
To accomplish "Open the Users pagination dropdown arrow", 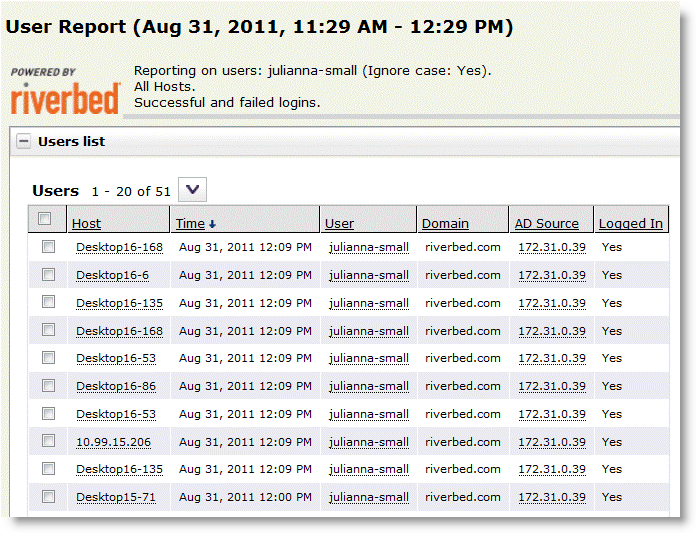I will pyautogui.click(x=192, y=190).
